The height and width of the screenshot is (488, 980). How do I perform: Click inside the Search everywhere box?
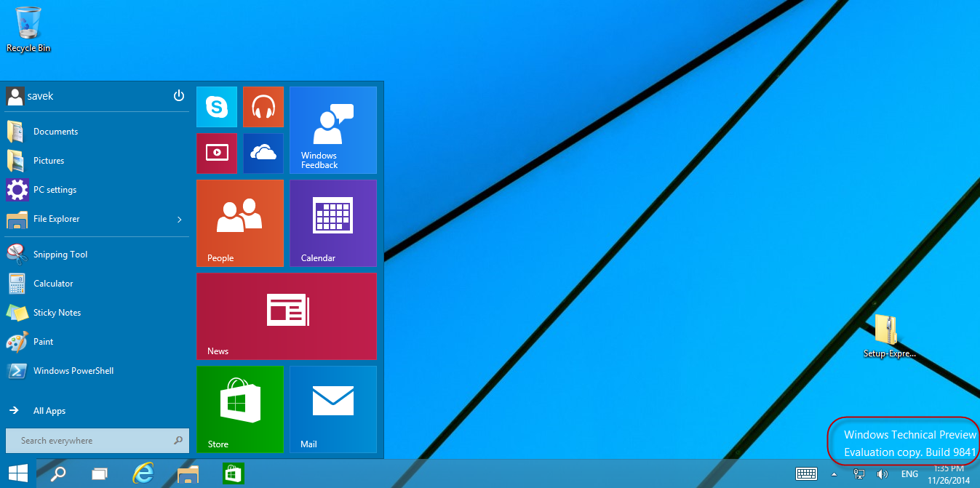(87, 440)
